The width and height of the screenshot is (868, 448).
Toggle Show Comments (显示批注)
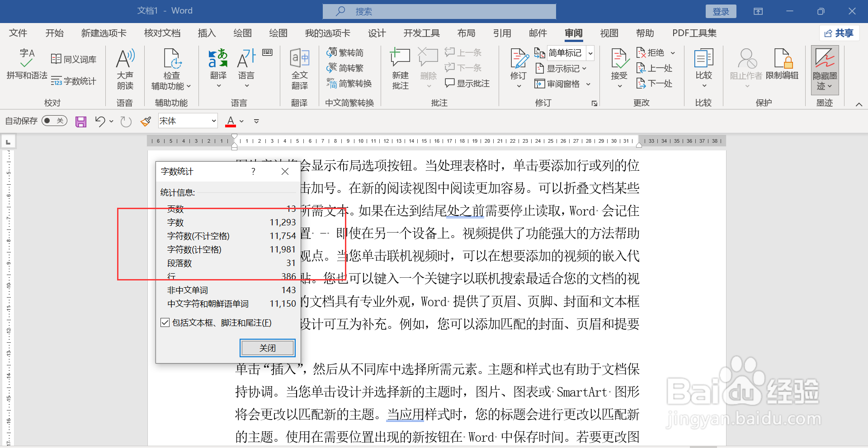[467, 84]
